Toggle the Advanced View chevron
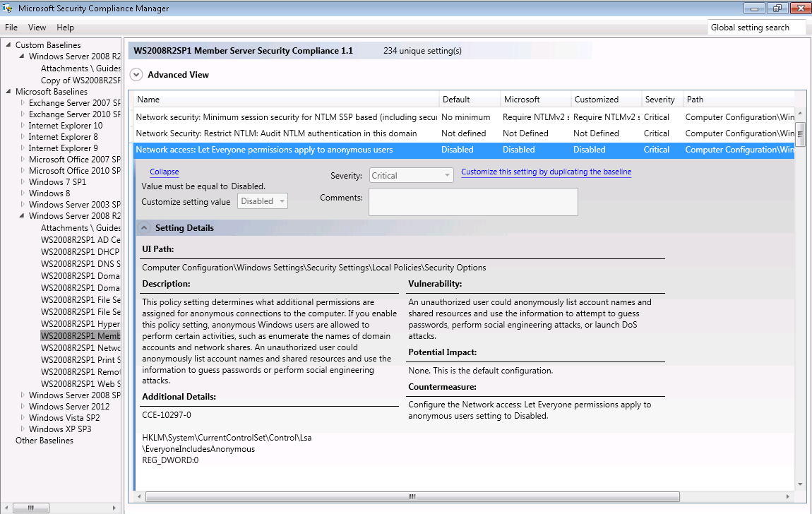Screen dimensions: 812x514 pyautogui.click(x=136, y=75)
